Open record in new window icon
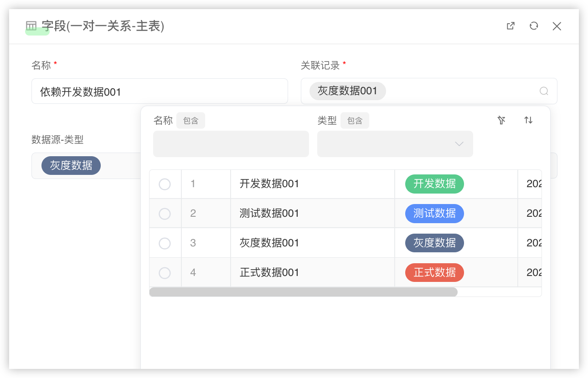Screen dimensions: 588x378 click(x=511, y=26)
